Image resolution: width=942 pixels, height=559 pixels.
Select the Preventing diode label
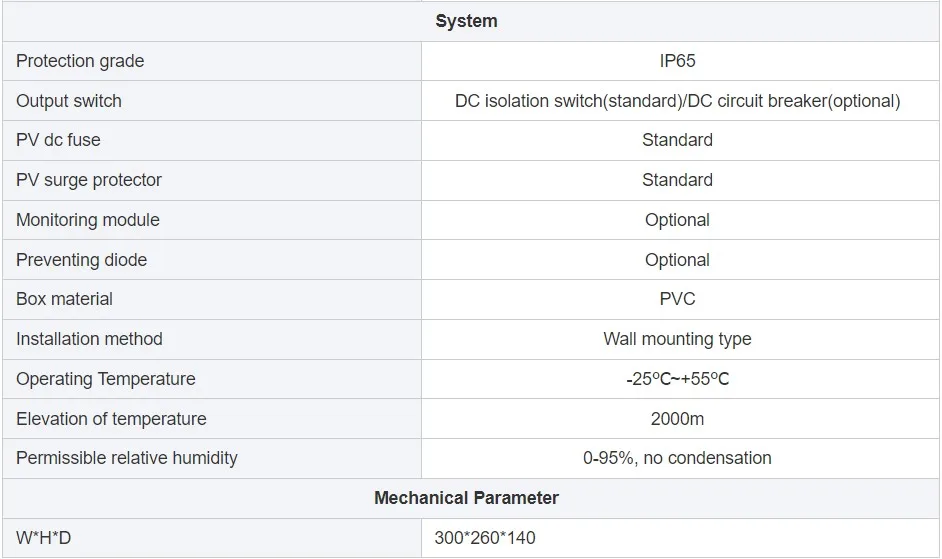coord(81,260)
